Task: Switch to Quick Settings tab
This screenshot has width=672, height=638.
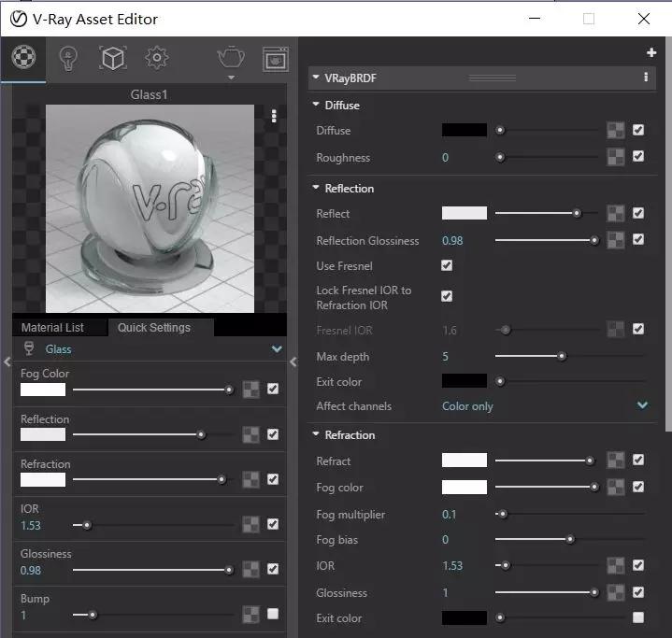Action: click(161, 327)
